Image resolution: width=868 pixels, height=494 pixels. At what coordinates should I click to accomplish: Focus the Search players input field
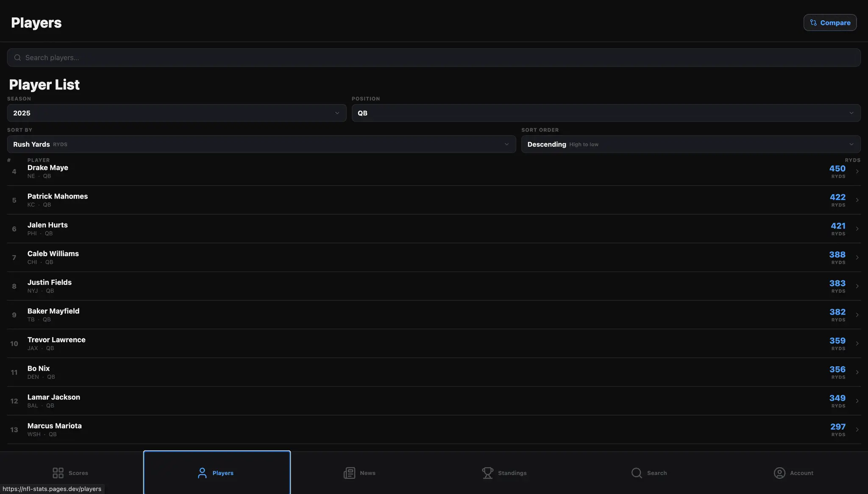[434, 58]
